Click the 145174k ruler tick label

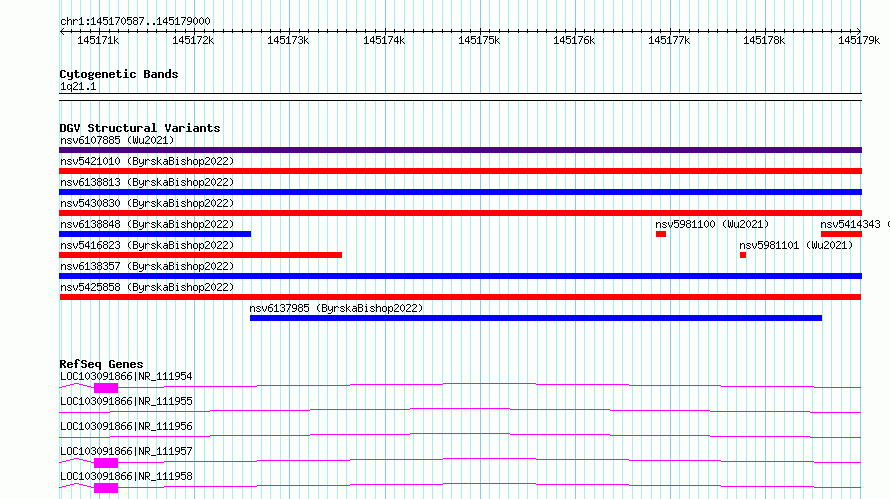point(384,40)
